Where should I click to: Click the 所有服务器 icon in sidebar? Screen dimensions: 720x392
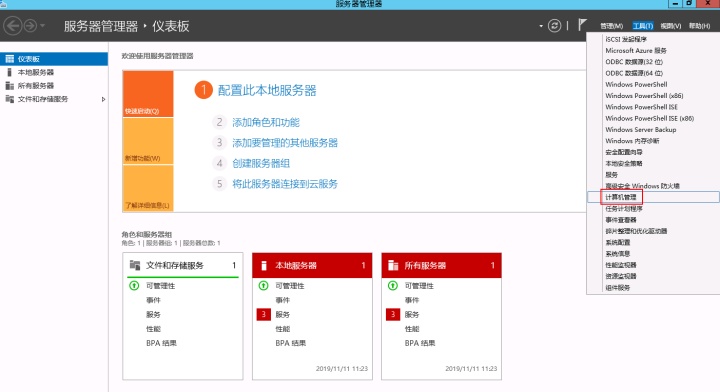tap(9, 85)
